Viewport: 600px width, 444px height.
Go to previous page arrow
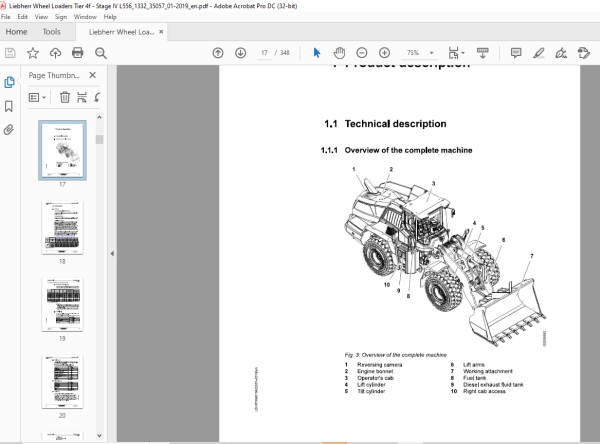click(x=218, y=53)
